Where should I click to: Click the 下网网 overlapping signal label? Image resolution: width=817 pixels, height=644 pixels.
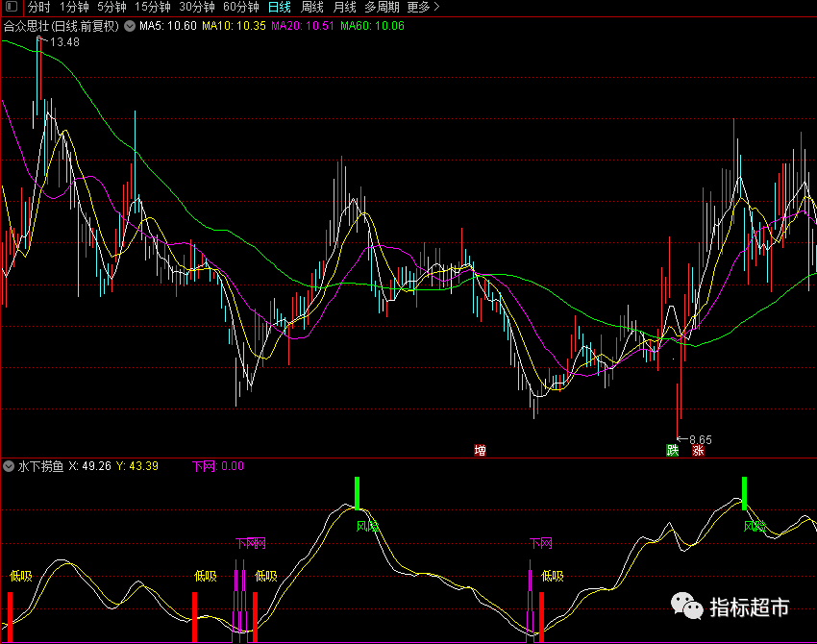251,543
